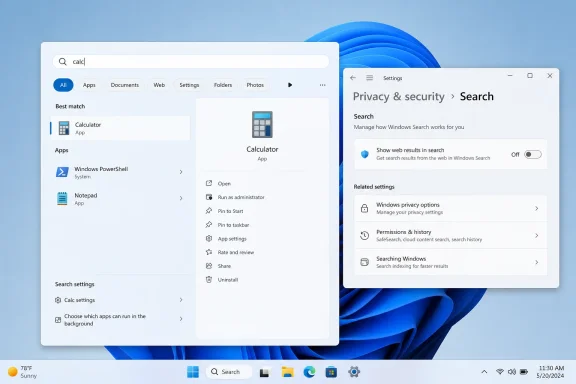Switch to the Documents filter tab
The width and height of the screenshot is (576, 384).
click(125, 85)
